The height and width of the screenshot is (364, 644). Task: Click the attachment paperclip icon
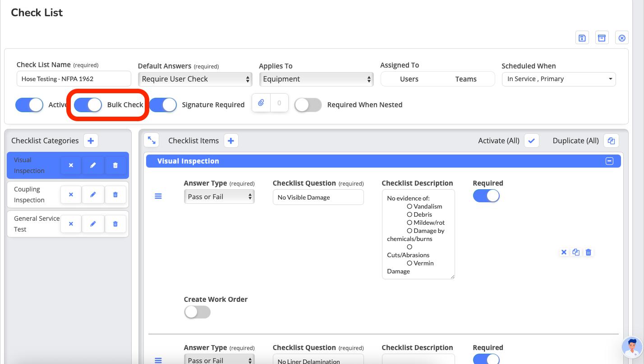point(261,103)
